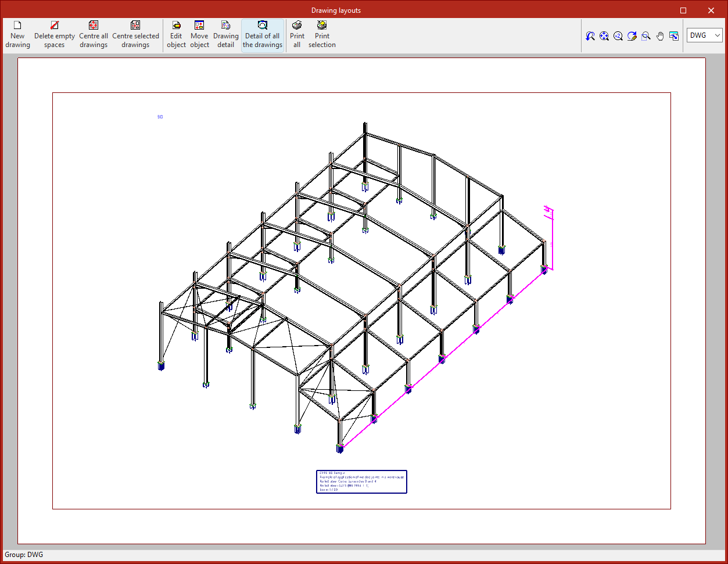The height and width of the screenshot is (564, 728).
Task: Choose the Move object tool
Action: tap(199, 35)
